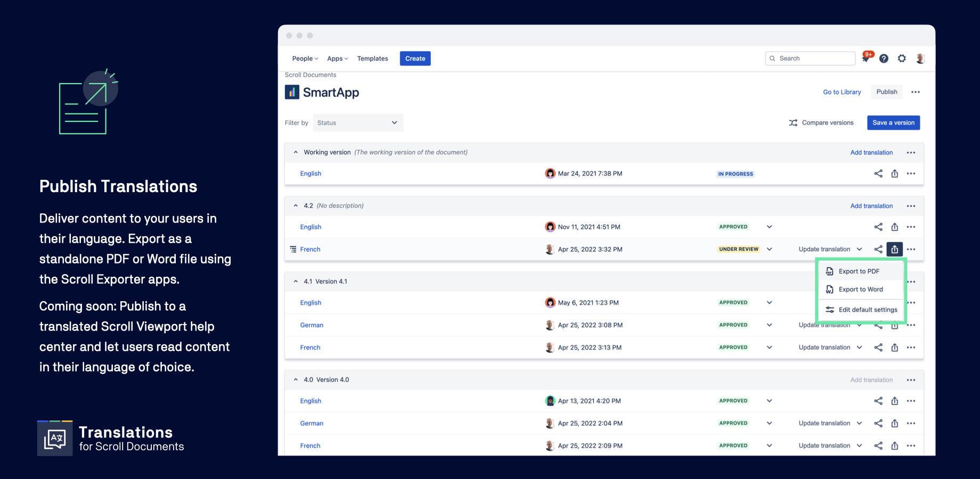Click export icon on 4.0 English row
Screen dimensions: 980x479
(895, 401)
